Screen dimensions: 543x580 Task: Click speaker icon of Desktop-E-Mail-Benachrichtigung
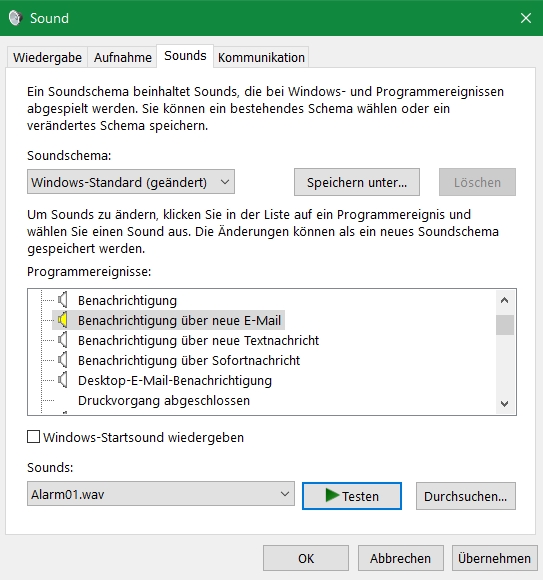[x=63, y=380]
